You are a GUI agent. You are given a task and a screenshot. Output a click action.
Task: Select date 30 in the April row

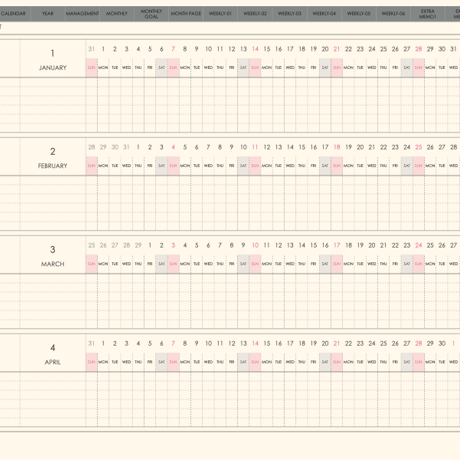click(x=442, y=343)
